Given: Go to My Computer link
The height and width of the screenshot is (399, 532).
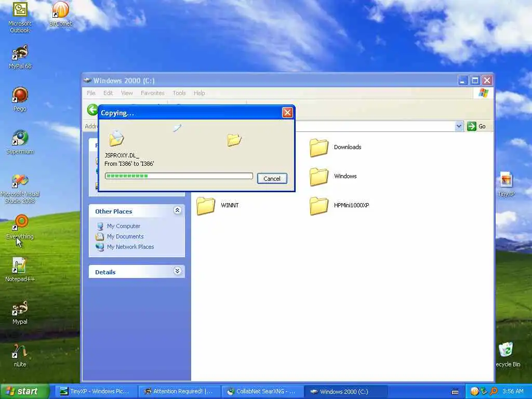Looking at the screenshot, I should (x=124, y=226).
